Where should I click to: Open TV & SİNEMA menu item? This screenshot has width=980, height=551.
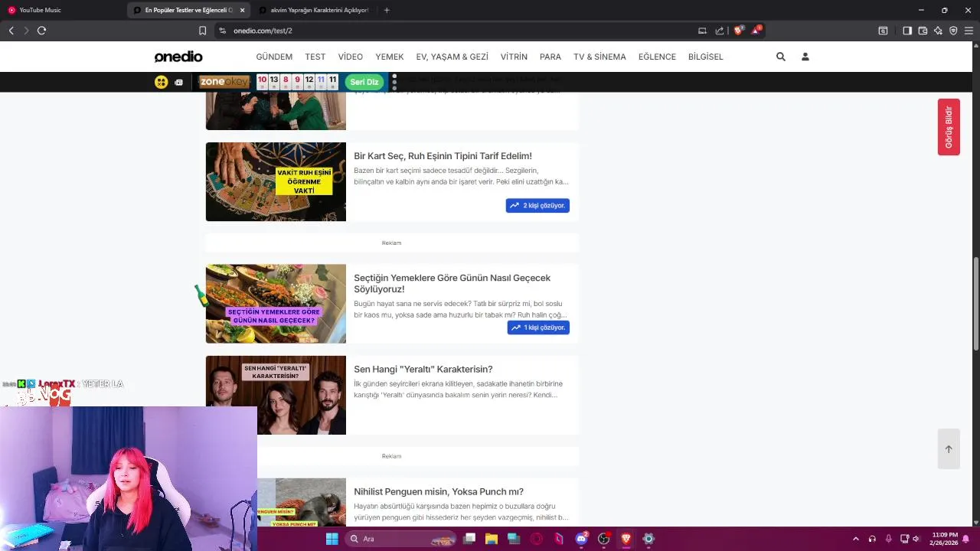click(599, 57)
